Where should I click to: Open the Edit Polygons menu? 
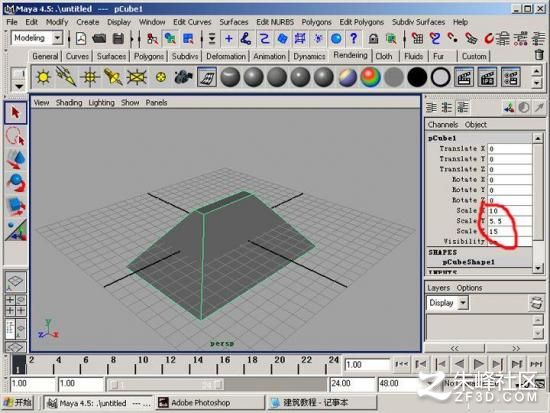pyautogui.click(x=361, y=22)
